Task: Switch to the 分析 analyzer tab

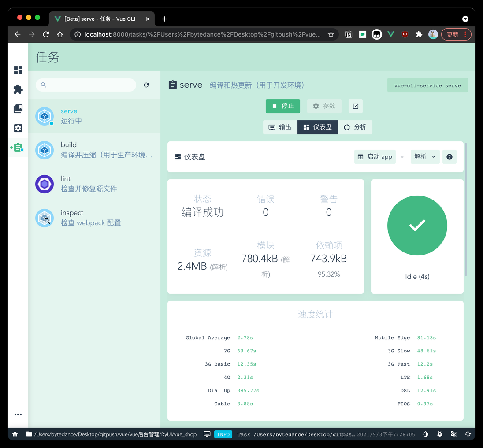Action: [x=355, y=127]
